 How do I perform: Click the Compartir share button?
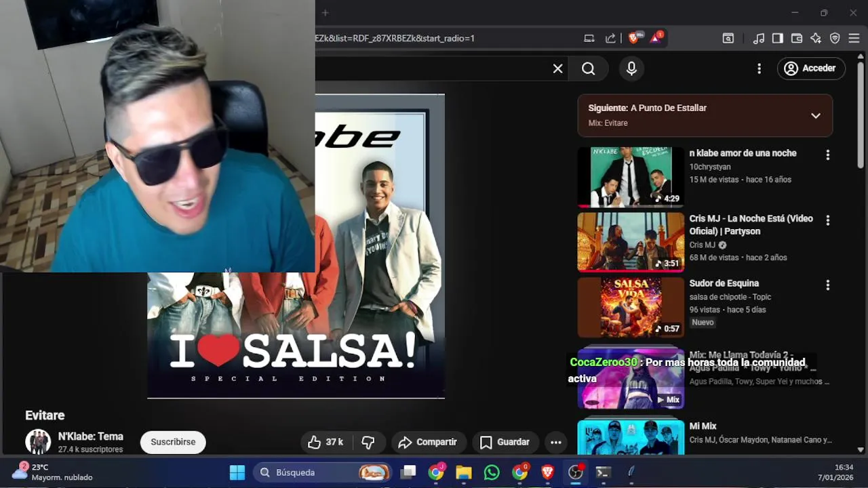pyautogui.click(x=429, y=442)
